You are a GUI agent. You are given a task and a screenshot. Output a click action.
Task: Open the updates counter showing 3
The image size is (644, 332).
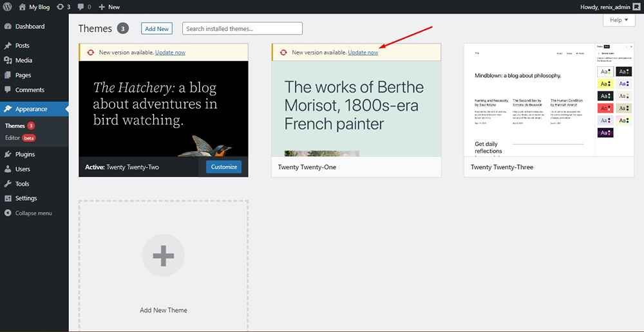click(64, 7)
